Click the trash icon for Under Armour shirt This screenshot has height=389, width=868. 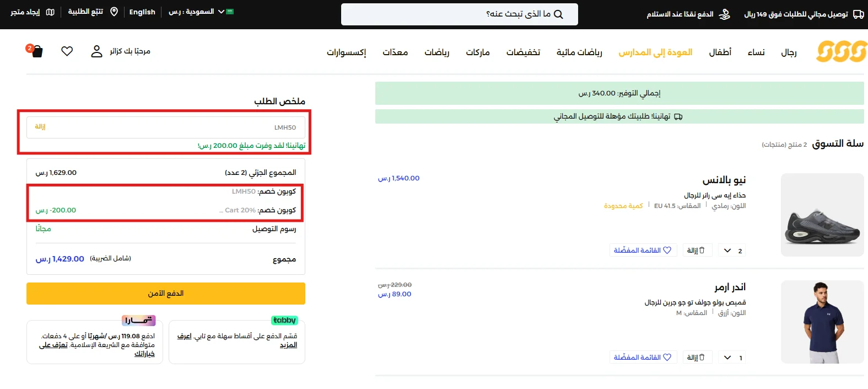coord(702,358)
